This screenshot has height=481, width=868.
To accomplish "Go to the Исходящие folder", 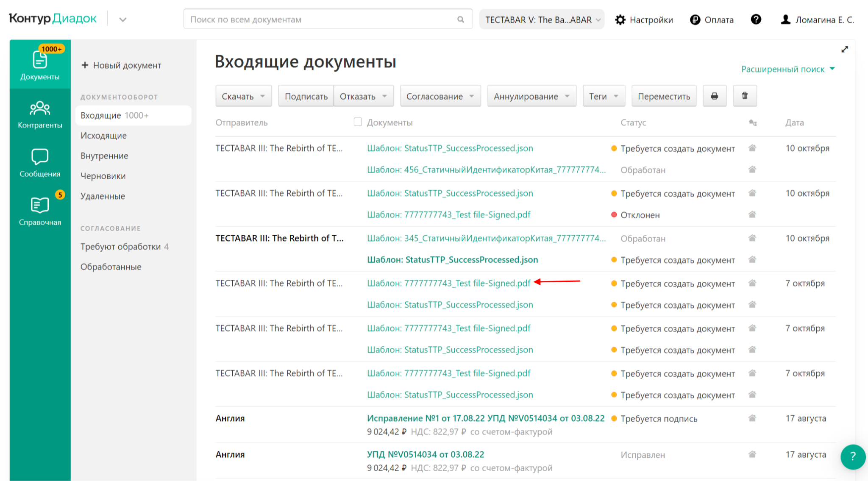I will [x=103, y=136].
